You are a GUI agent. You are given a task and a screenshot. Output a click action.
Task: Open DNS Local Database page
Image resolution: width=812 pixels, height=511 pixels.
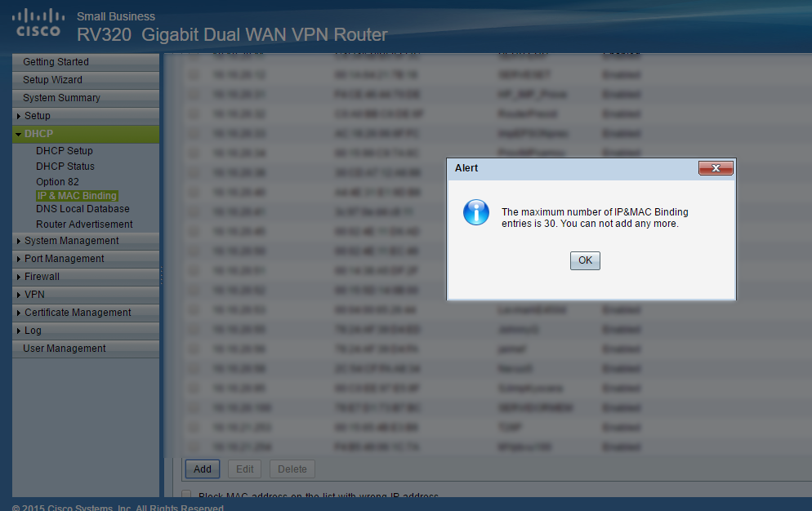point(83,209)
